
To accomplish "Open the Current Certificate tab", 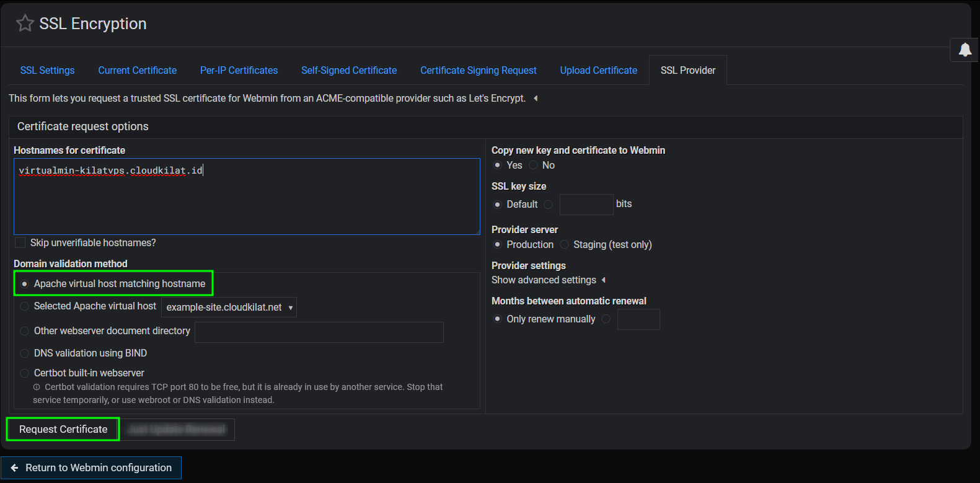I will 138,71.
